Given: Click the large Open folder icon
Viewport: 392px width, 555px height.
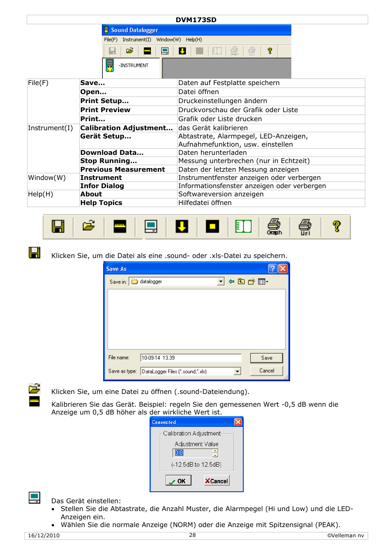Looking at the screenshot, I should pos(89,226).
